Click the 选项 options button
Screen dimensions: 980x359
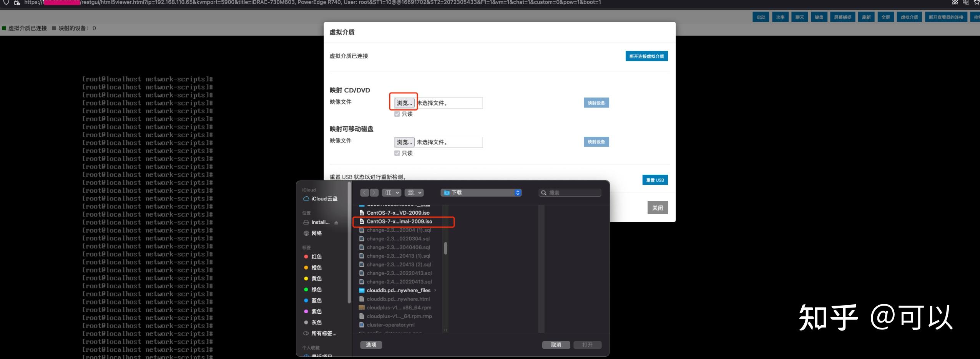coord(371,345)
